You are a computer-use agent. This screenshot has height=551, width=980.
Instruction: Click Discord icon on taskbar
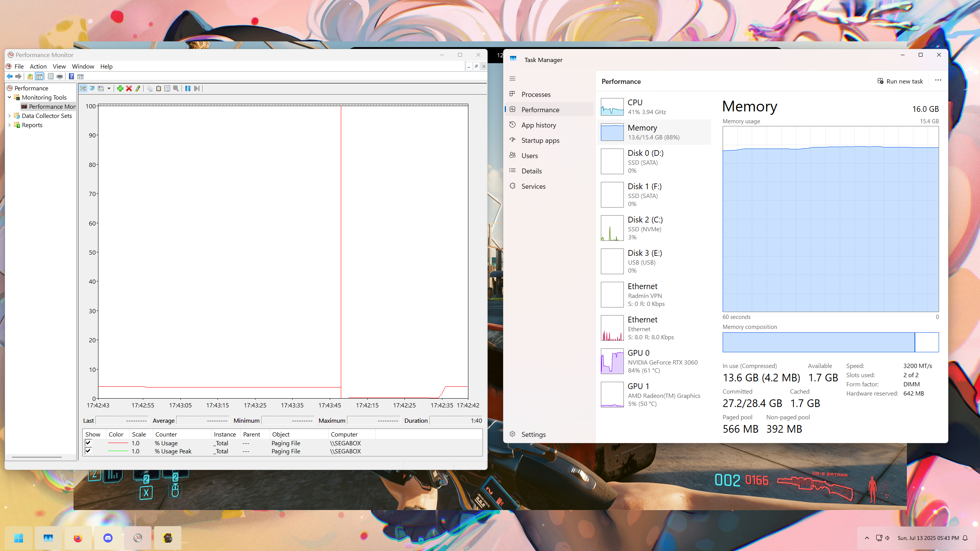(x=108, y=538)
